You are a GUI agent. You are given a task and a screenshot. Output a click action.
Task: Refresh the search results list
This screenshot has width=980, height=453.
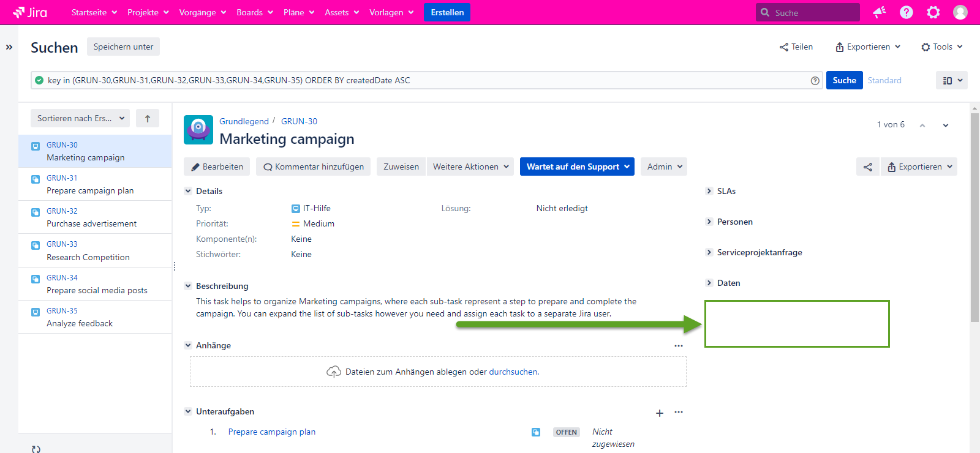coord(36,449)
